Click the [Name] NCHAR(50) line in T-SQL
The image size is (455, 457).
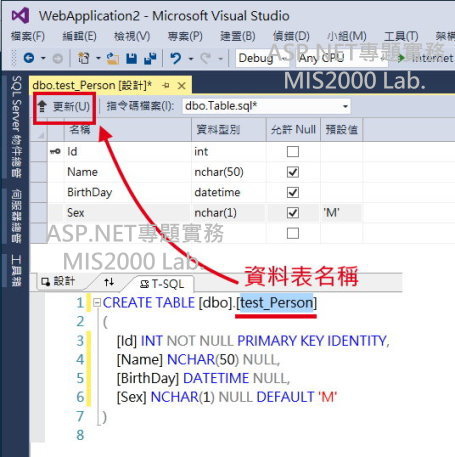click(198, 360)
